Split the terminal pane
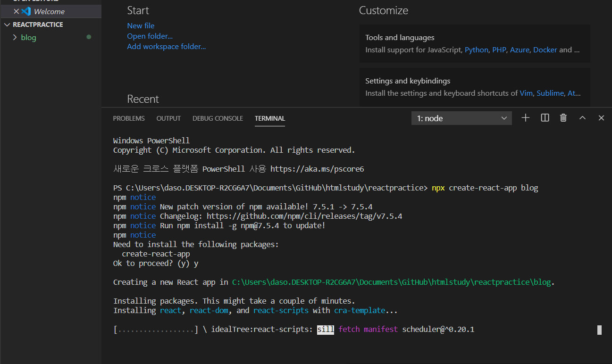 [x=545, y=118]
